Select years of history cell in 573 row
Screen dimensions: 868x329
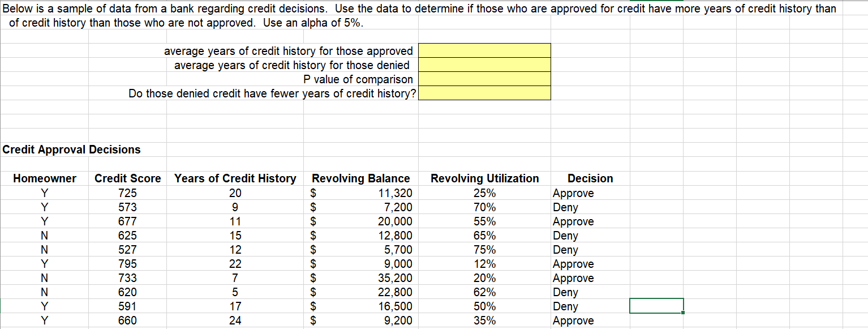[x=235, y=207]
